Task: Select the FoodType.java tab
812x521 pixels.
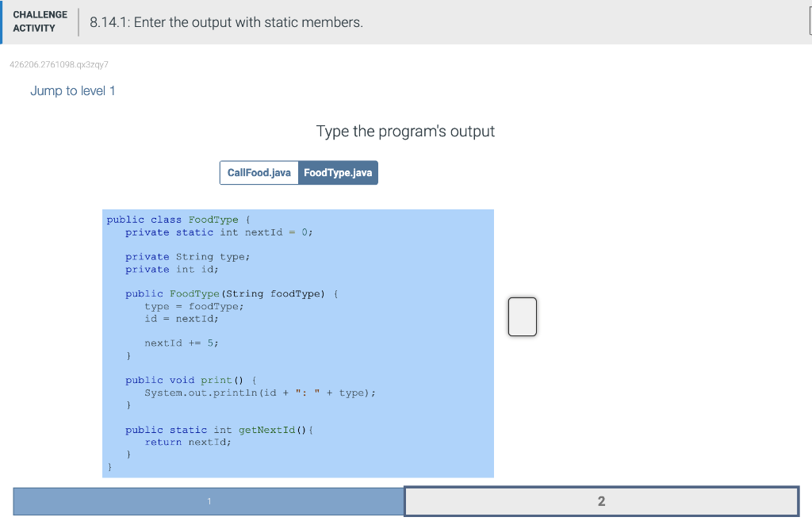Action: tap(338, 172)
